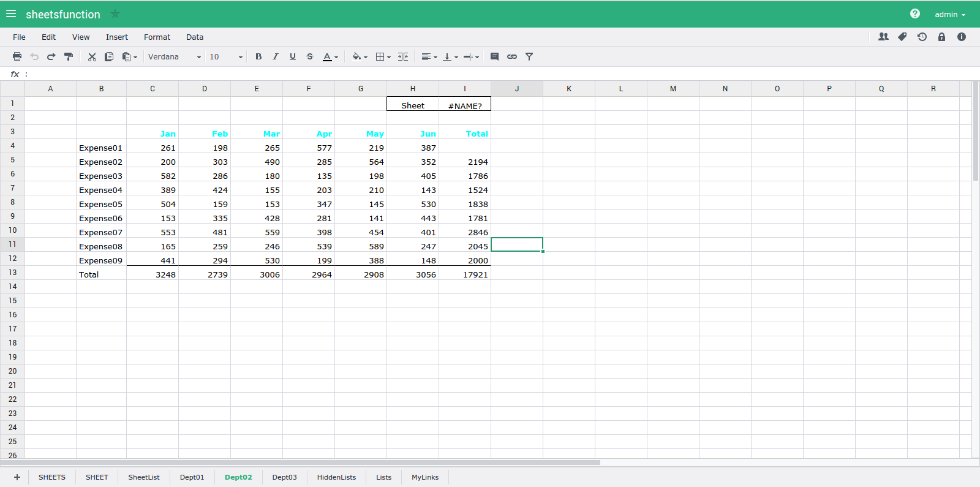Switch to the HiddenLists tab
Image resolution: width=980 pixels, height=487 pixels.
(336, 477)
